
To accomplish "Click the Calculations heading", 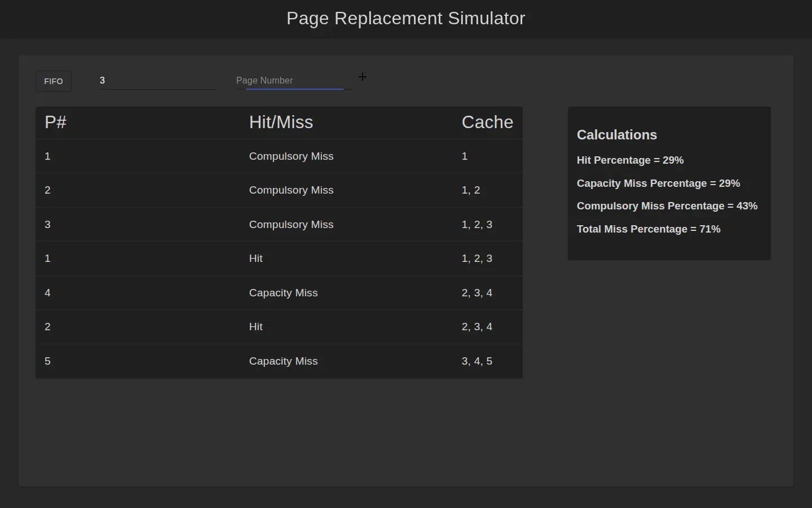I will point(617,135).
